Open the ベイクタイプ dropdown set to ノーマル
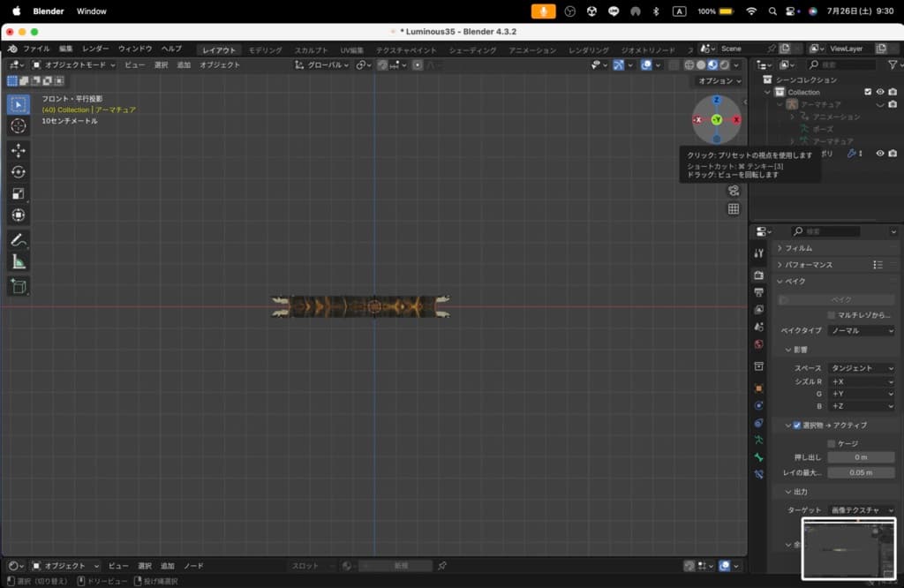904x588 pixels. pyautogui.click(x=861, y=330)
